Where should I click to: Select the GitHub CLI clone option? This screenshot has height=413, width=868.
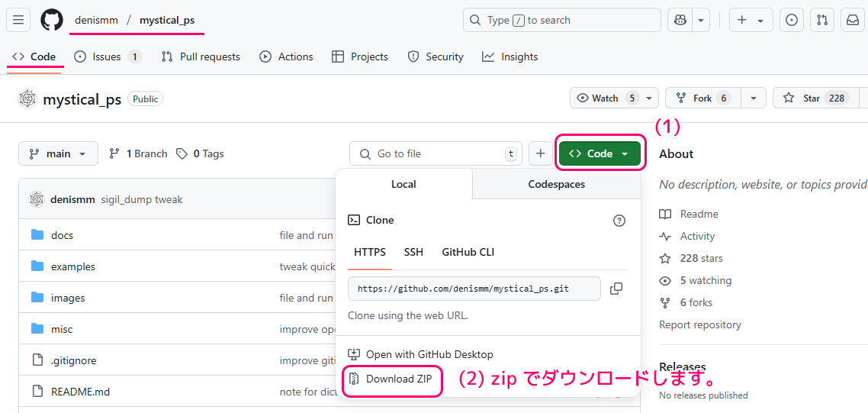pyautogui.click(x=468, y=252)
